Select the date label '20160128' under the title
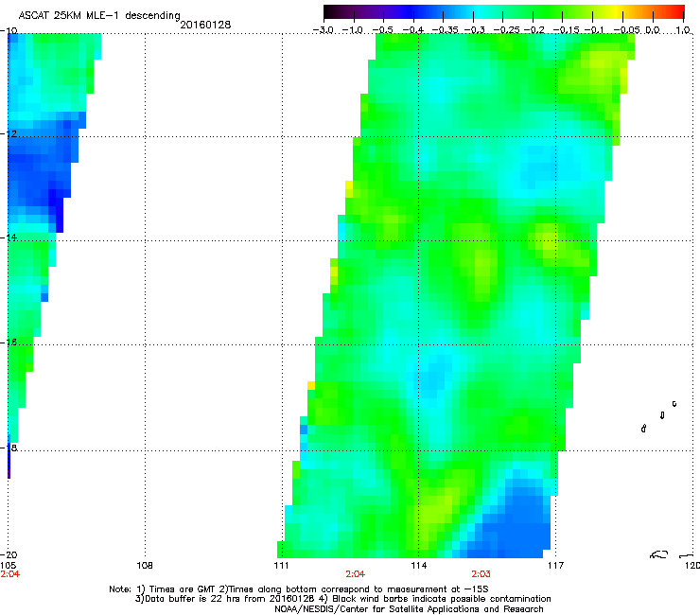The width and height of the screenshot is (700, 615). pyautogui.click(x=205, y=25)
